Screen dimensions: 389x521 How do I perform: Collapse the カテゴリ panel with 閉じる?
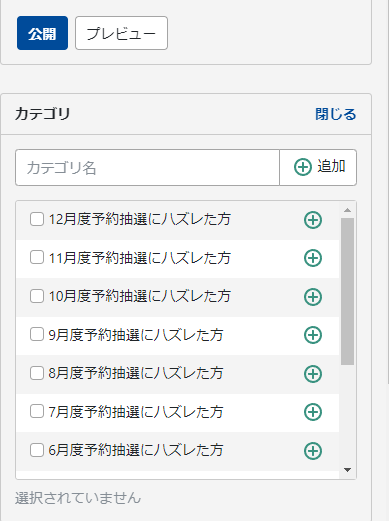click(x=336, y=114)
